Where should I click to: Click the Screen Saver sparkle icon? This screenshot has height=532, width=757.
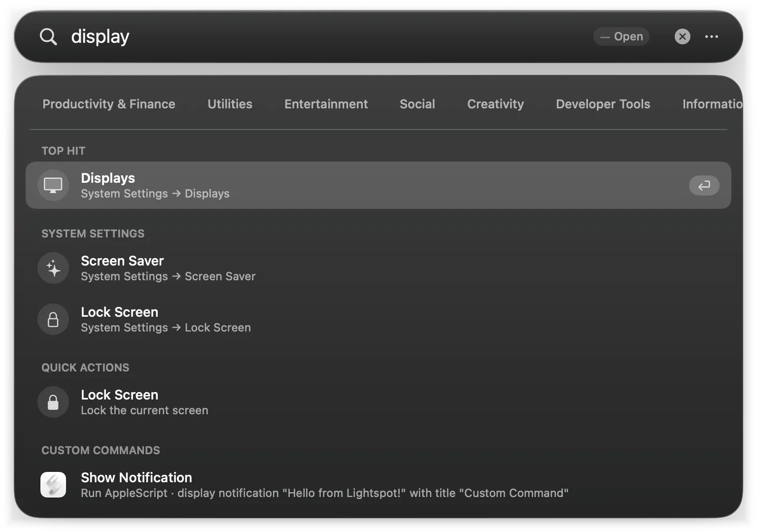click(53, 268)
